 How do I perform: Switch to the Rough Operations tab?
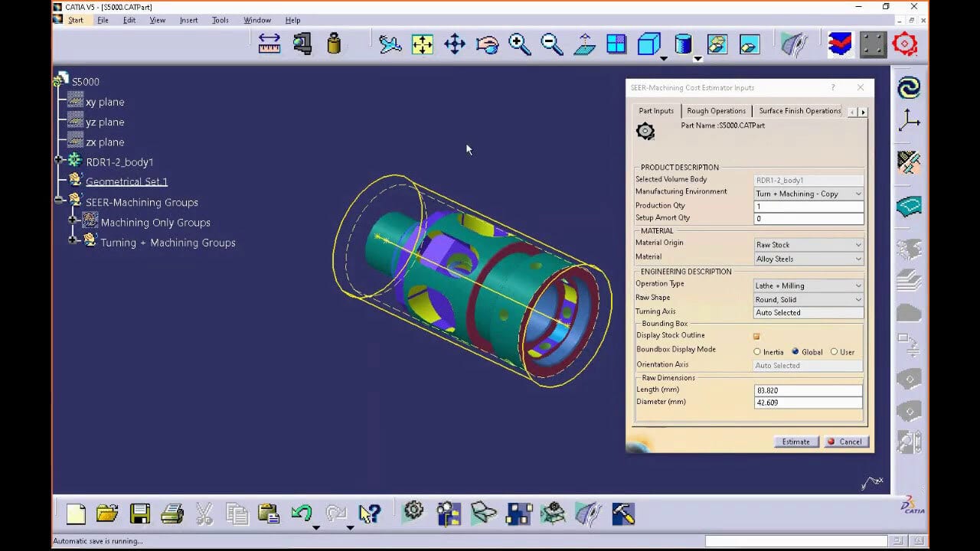[x=716, y=110]
